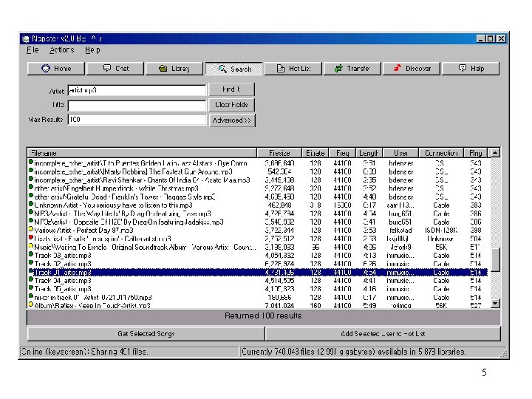The height and width of the screenshot is (399, 532).
Task: Sort results by Filename column
Action: [142, 153]
